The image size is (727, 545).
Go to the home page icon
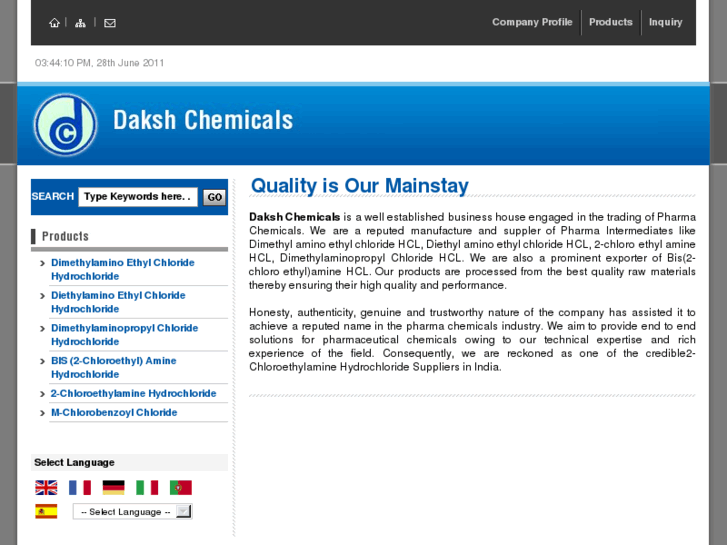54,23
